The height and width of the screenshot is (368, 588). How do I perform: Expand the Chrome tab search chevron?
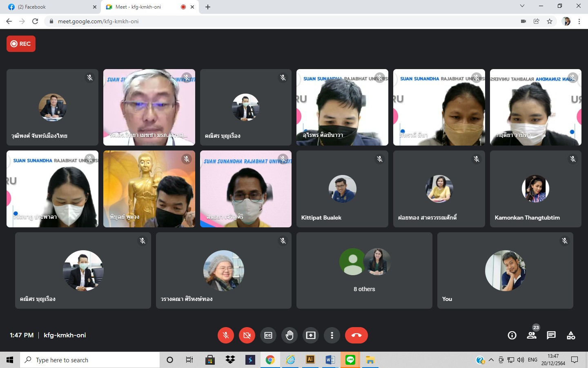[x=522, y=6]
